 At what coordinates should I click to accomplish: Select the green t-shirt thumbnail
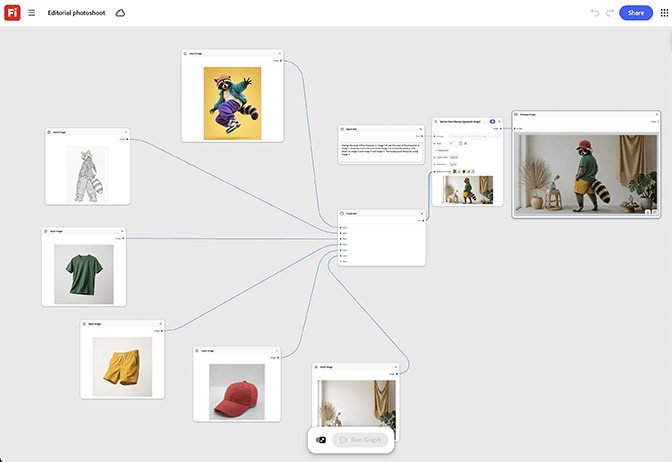(x=84, y=274)
